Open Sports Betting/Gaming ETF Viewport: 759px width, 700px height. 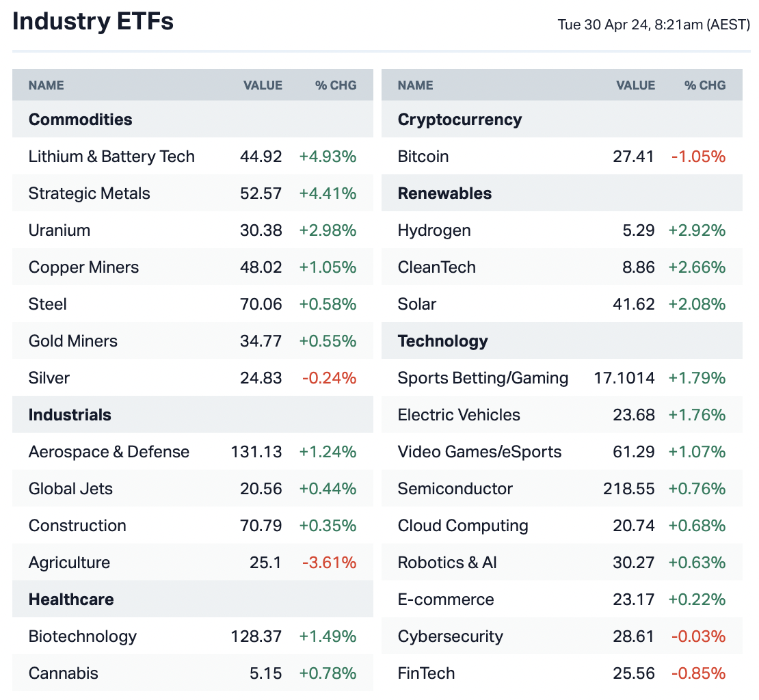(x=483, y=378)
